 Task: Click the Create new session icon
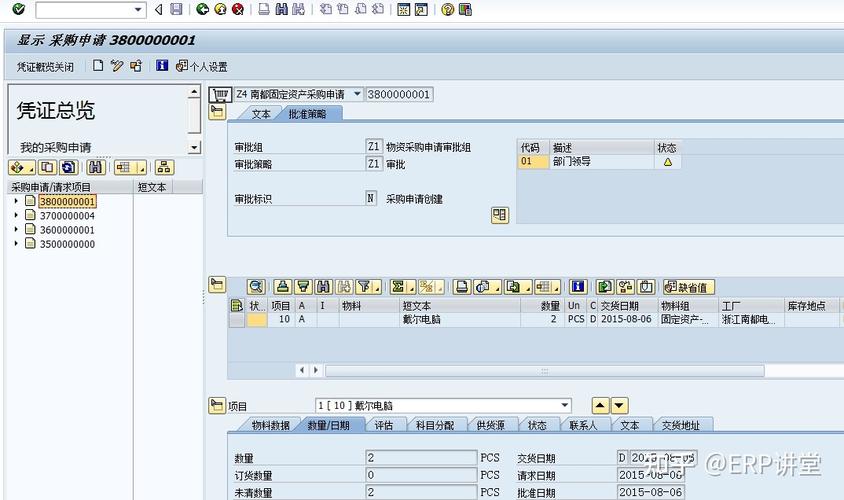coord(404,9)
